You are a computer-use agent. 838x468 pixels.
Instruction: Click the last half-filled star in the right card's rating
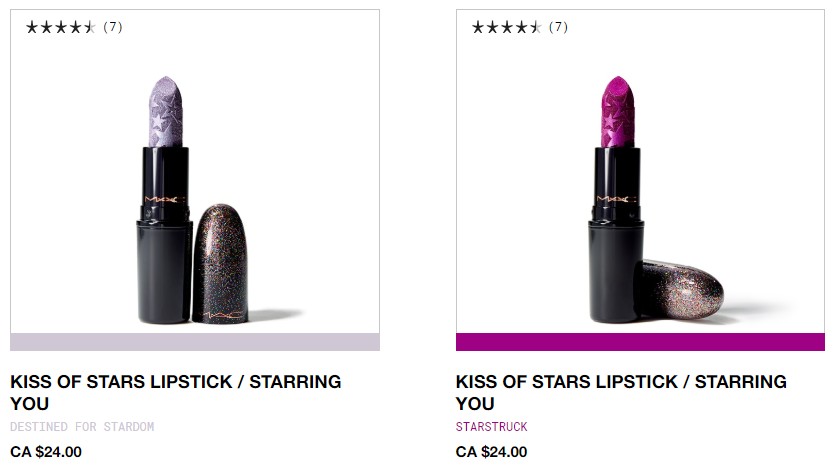point(537,28)
